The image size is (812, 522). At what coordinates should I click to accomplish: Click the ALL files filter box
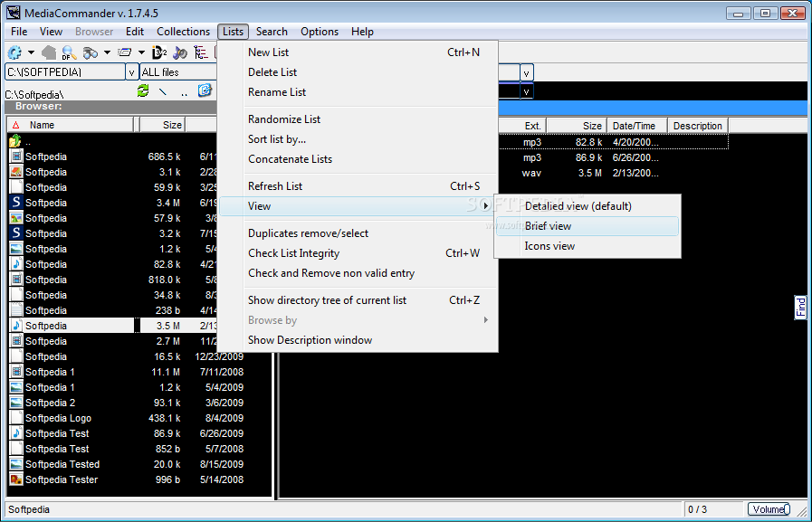tap(178, 71)
